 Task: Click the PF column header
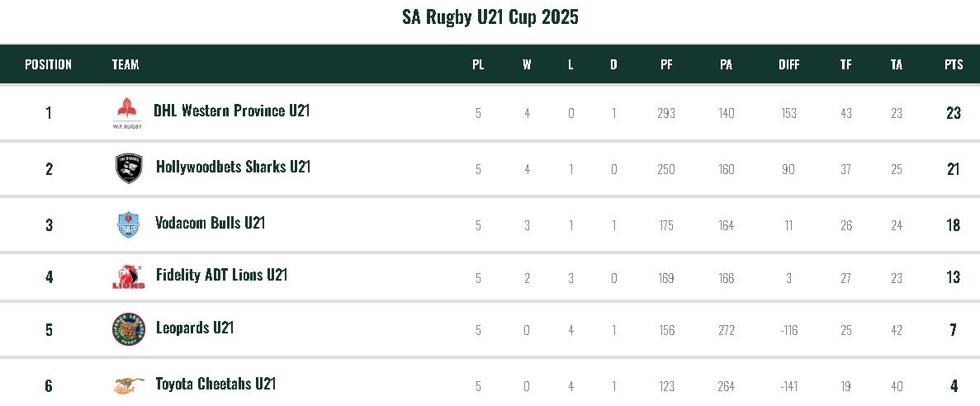pos(666,64)
